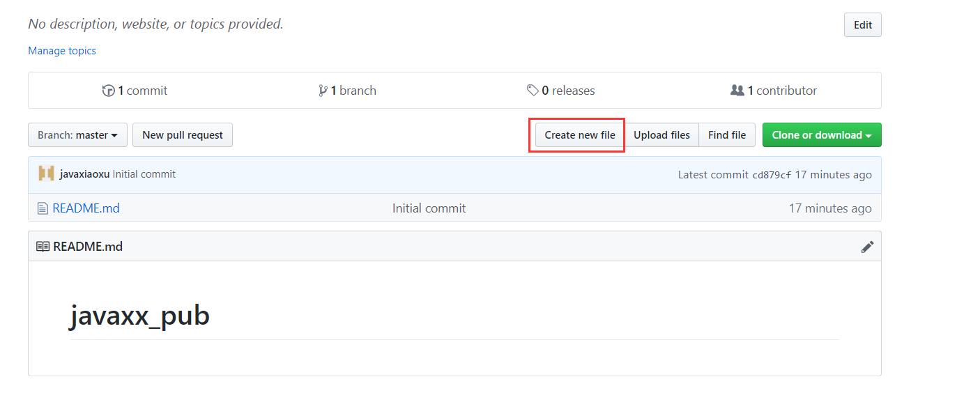Edit README.md using the pencil icon
This screenshot has width=980, height=409.
point(867,247)
